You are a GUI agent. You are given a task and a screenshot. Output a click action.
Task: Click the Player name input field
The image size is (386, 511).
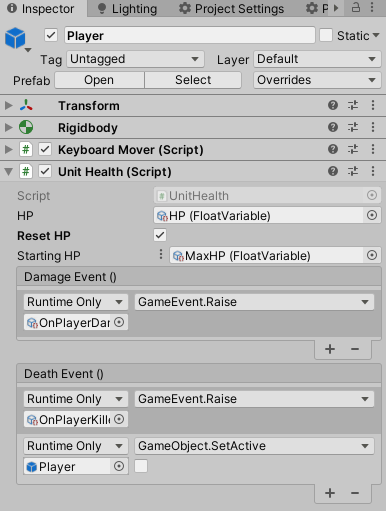(x=190, y=35)
